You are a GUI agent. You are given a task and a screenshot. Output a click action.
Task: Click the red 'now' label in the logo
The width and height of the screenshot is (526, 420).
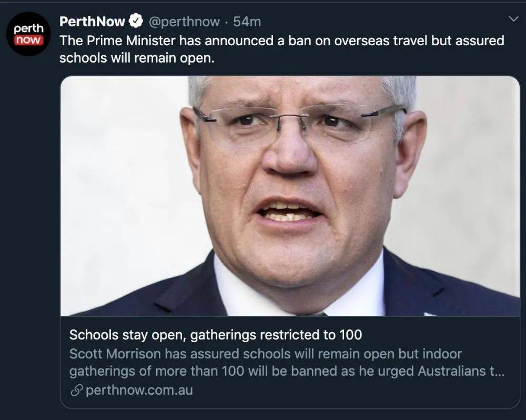pyautogui.click(x=29, y=41)
